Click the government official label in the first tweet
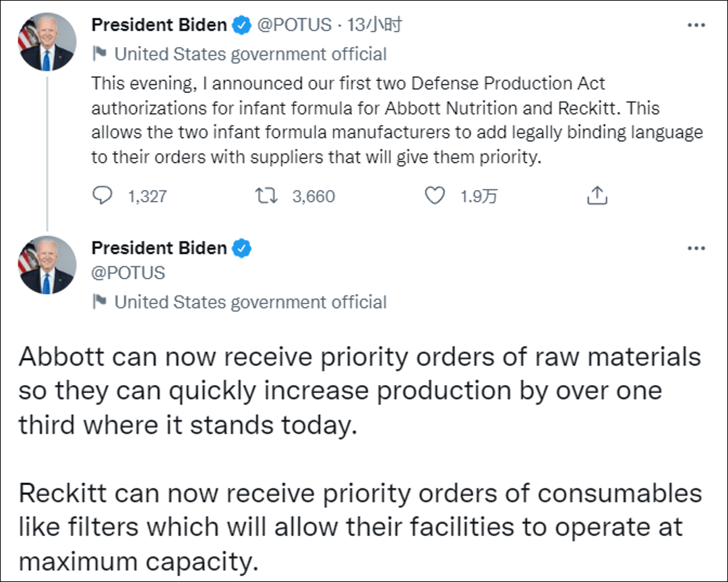728x582 pixels. (251, 54)
